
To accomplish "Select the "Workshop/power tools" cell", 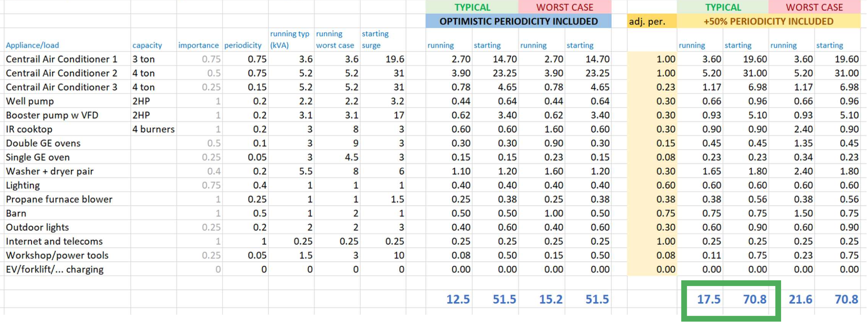I will 67,255.
